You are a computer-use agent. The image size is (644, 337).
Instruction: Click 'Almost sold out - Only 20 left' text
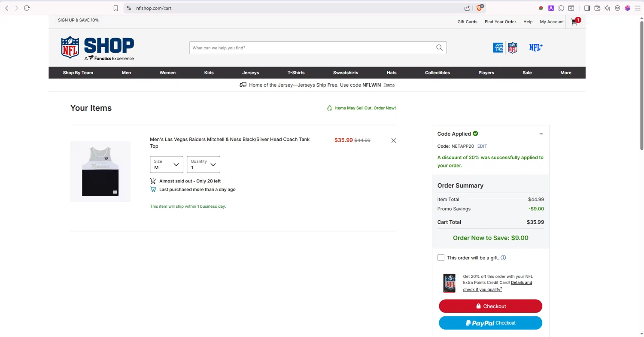[190, 181]
